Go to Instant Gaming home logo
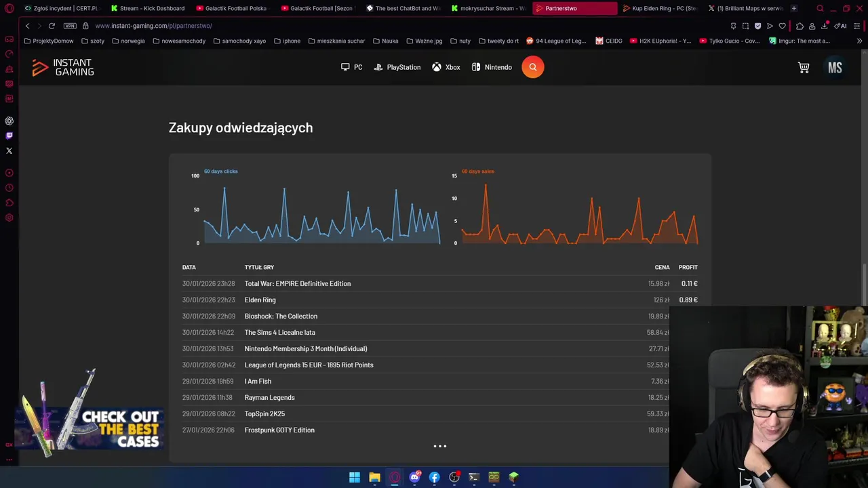Screen dimensions: 868x488 62,67
